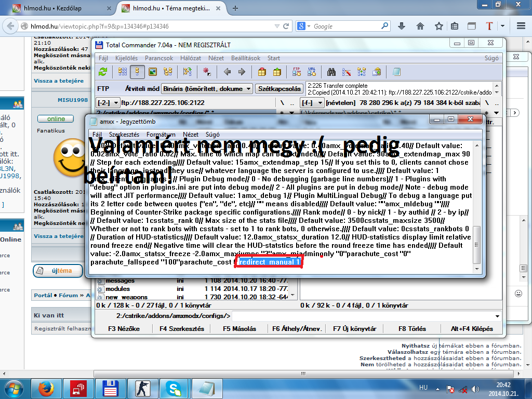Bookmark this page with star icon

439,26
